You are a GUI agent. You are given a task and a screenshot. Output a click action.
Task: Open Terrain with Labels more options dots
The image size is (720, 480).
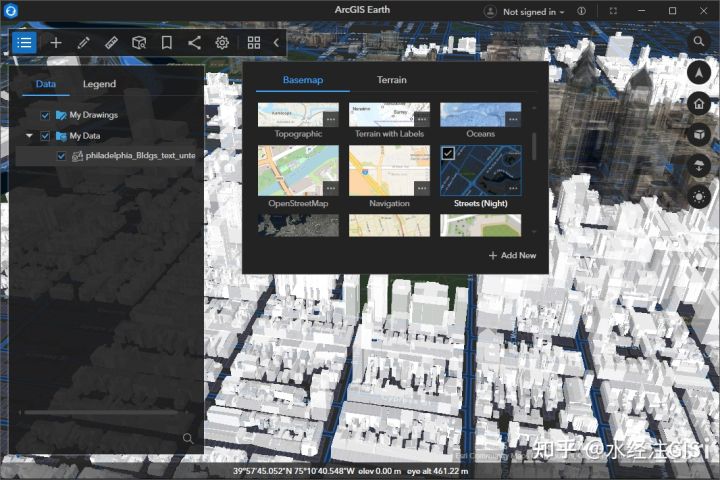coord(422,119)
